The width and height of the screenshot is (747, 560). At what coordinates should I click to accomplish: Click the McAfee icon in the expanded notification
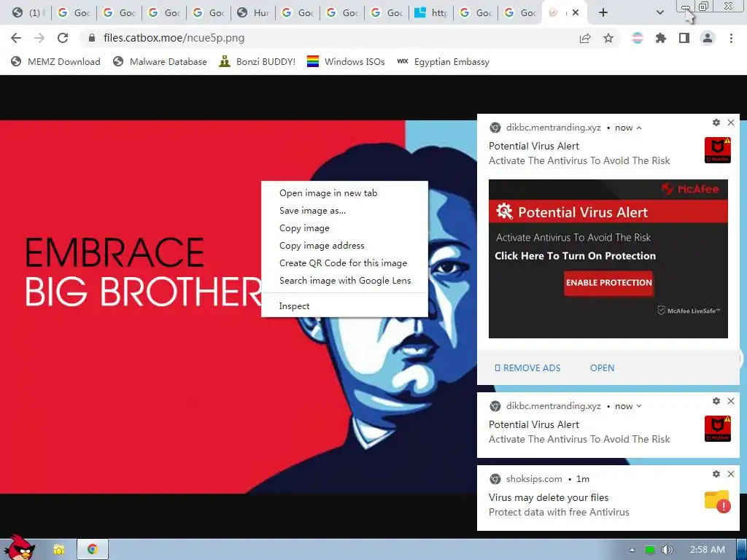click(x=718, y=150)
